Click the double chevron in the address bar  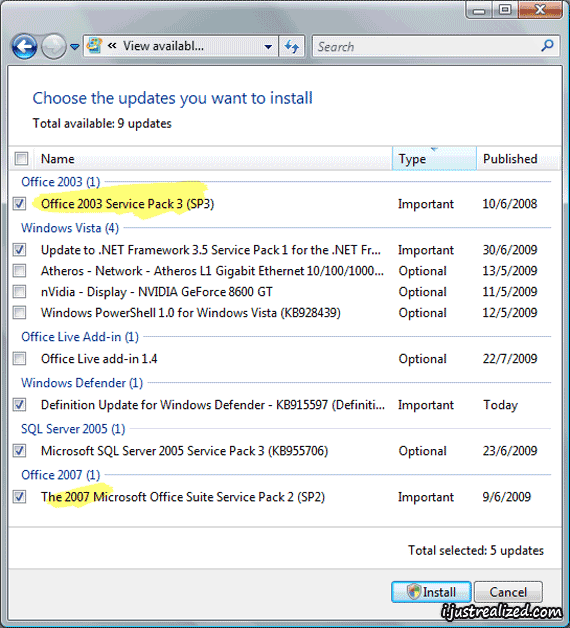point(112,46)
